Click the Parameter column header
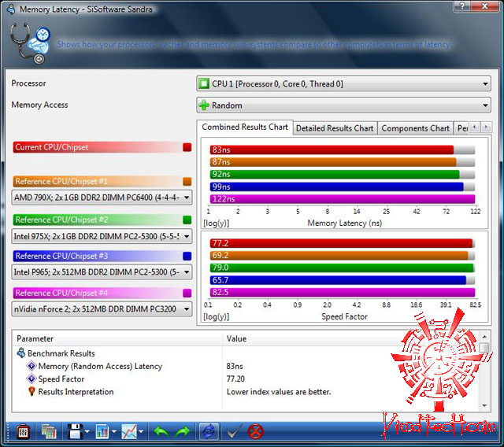The height and width of the screenshot is (447, 504). click(117, 338)
